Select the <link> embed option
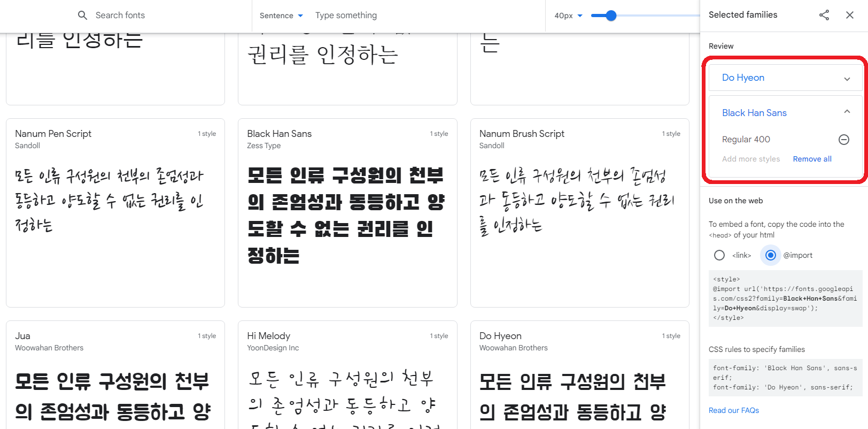This screenshot has height=429, width=868. pos(719,255)
